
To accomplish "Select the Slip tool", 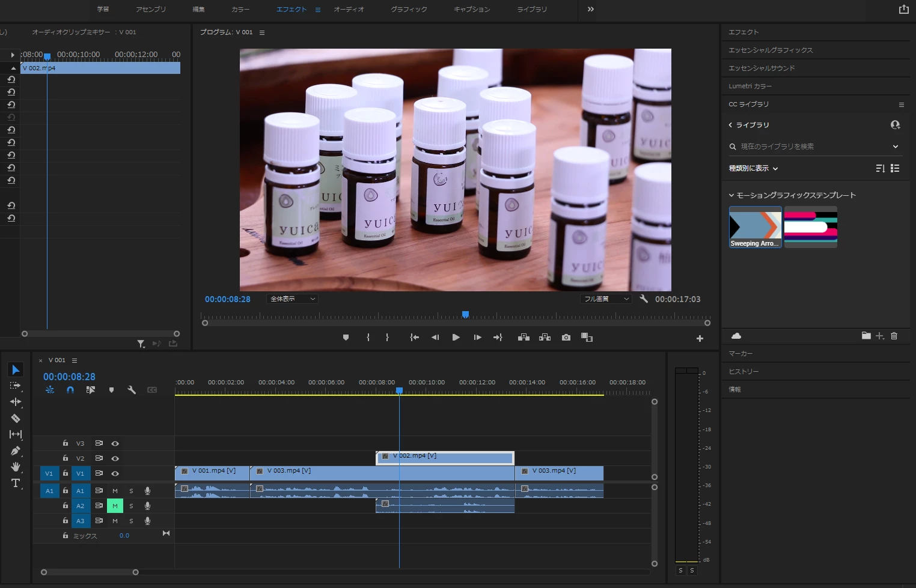I will click(16, 434).
